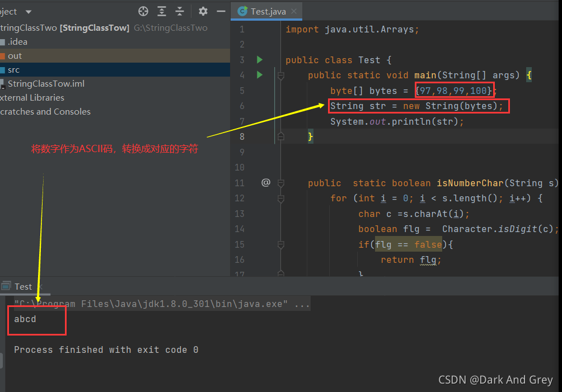This screenshot has width=562, height=392.
Task: Click the Java class icon on Test.java tab
Action: point(242,11)
